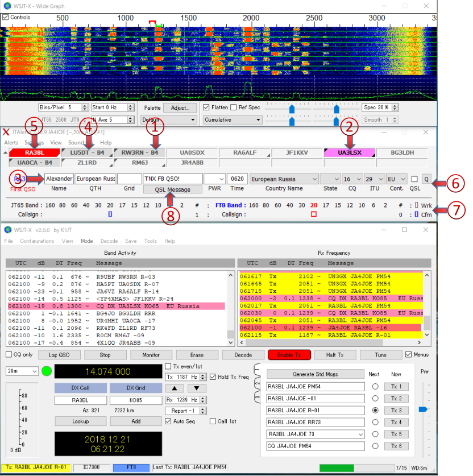This screenshot has height=476, width=473.
Task: Open the File menu in WSJT-X
Action: (x=9, y=241)
